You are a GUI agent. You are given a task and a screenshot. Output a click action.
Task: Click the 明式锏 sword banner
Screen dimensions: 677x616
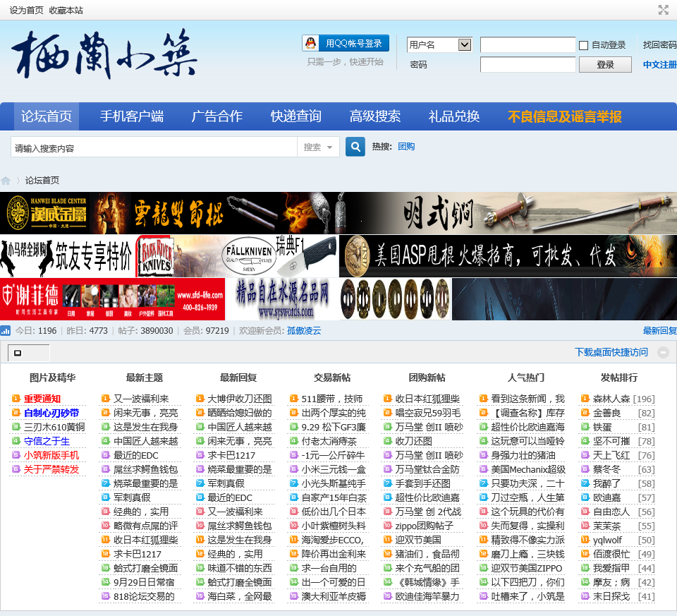[x=519, y=213]
